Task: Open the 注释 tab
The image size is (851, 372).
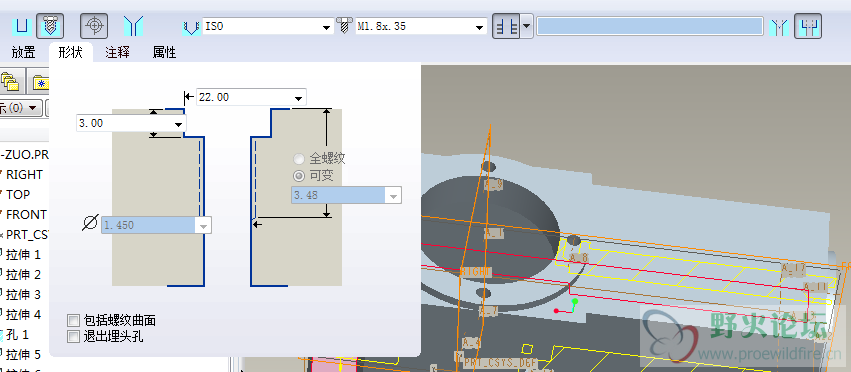Action: (x=117, y=53)
